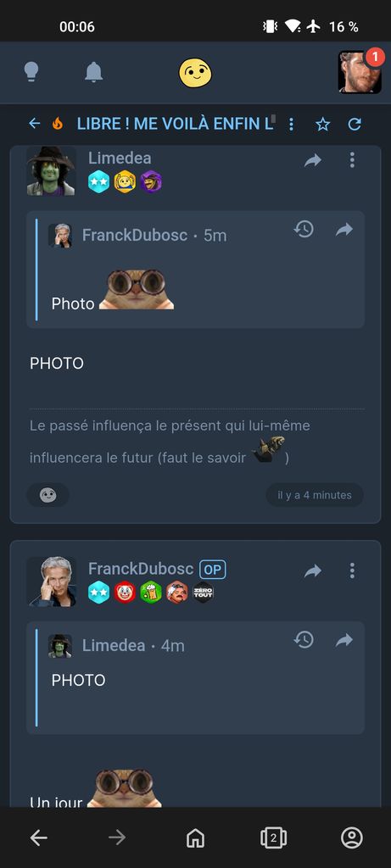Share Limedea's post with arrow icon

(x=313, y=160)
